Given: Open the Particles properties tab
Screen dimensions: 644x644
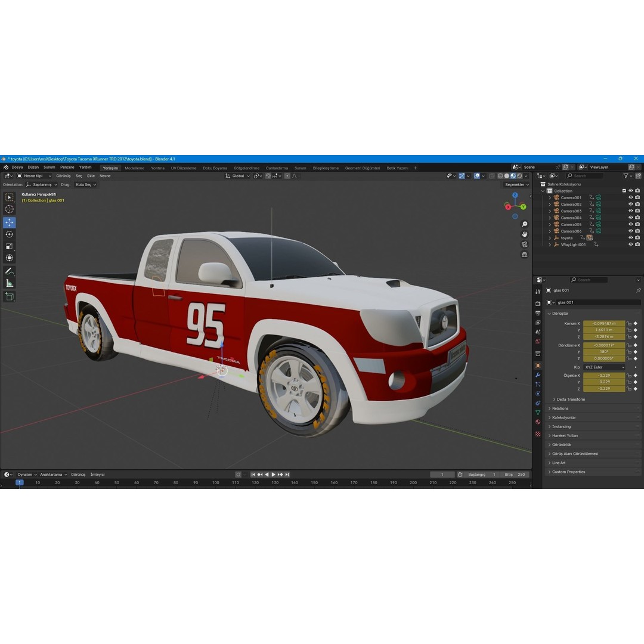Looking at the screenshot, I should pos(538,385).
